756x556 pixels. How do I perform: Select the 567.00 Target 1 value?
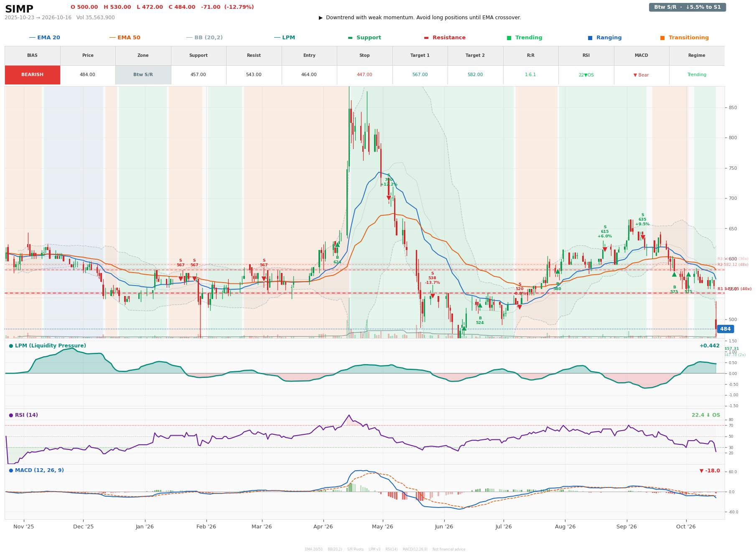click(420, 75)
